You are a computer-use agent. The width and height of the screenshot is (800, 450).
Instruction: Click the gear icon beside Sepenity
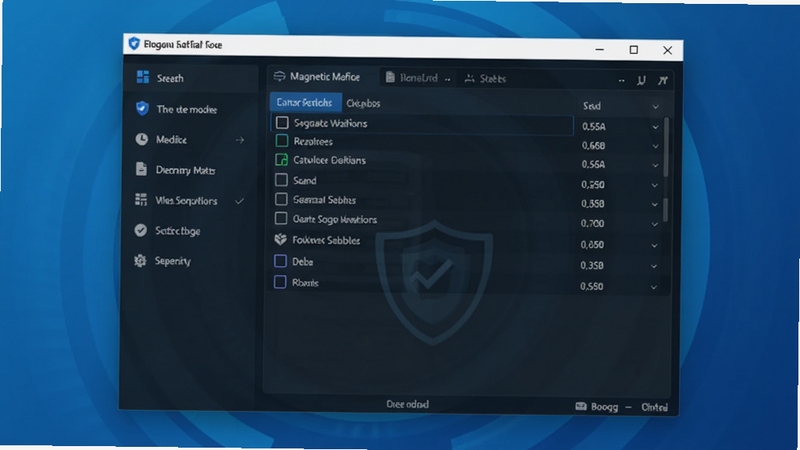[x=140, y=261]
